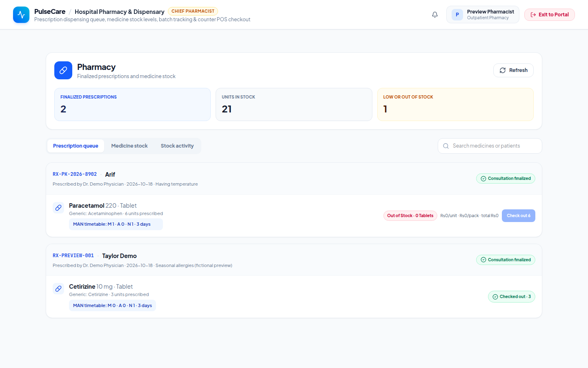Focus the Search medicines or patients field
588x368 pixels.
coord(490,146)
